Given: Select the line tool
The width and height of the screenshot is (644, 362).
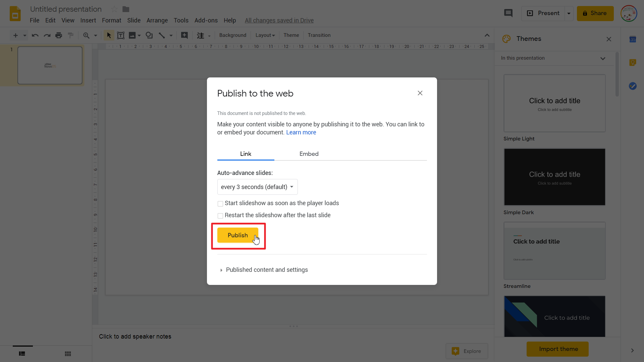Looking at the screenshot, I should (162, 35).
